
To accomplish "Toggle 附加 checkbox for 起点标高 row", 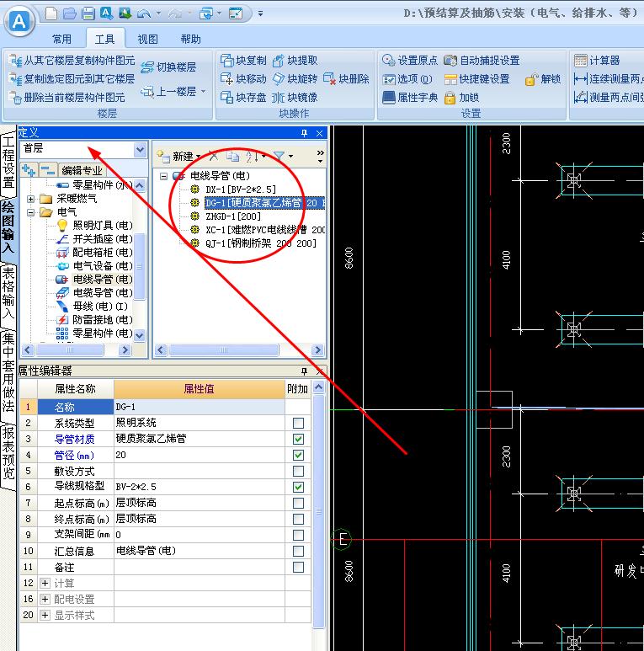I will [298, 503].
